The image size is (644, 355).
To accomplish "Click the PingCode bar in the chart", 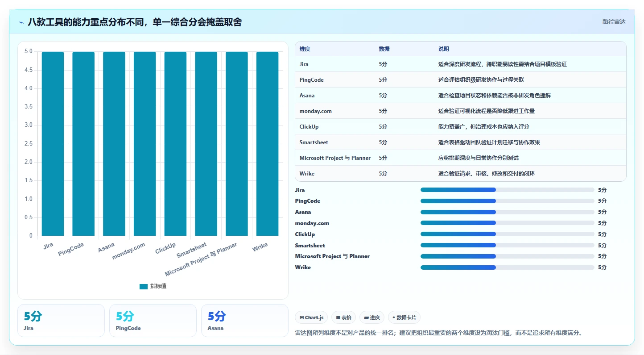I will 83,144.
